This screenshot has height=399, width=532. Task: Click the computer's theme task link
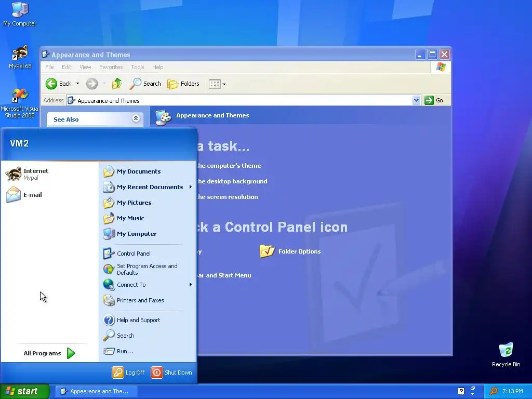tap(229, 166)
